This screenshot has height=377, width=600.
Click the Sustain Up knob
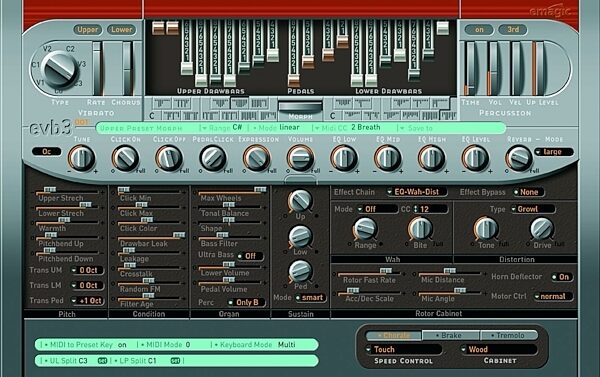(300, 201)
